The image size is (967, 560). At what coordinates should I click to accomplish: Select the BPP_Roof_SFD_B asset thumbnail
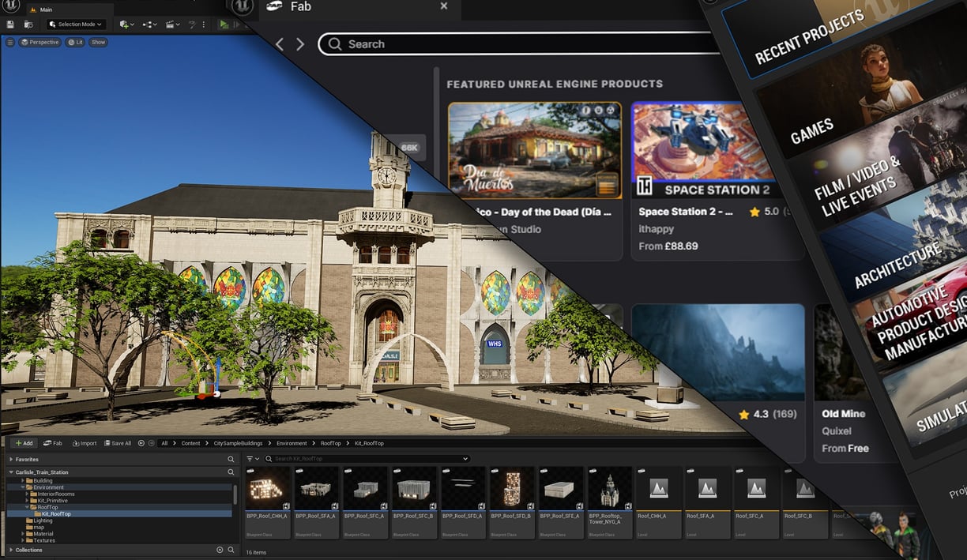[513, 488]
